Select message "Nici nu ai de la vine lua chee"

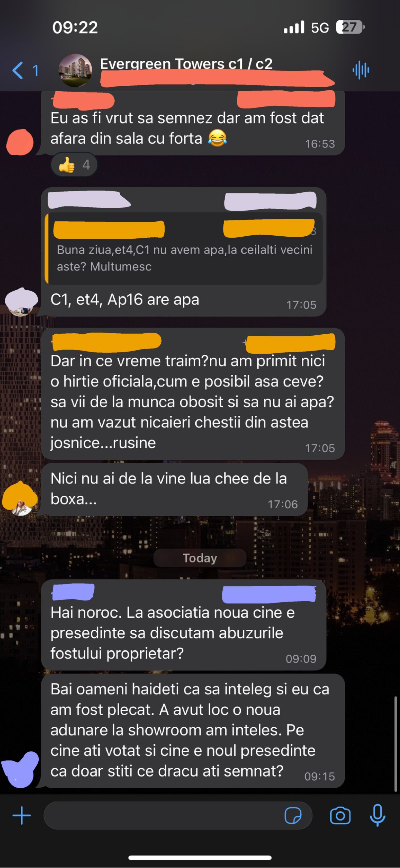174,490
